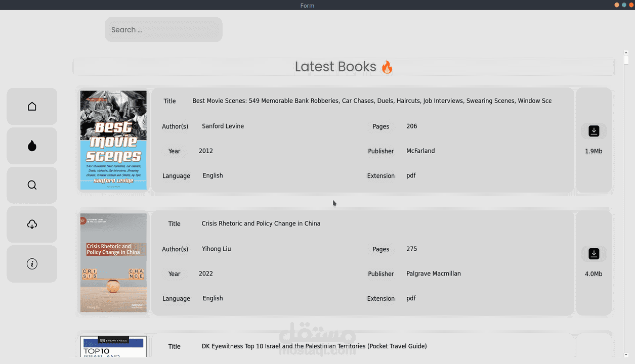
Task: Click publisher McFarland
Action: [x=420, y=151]
